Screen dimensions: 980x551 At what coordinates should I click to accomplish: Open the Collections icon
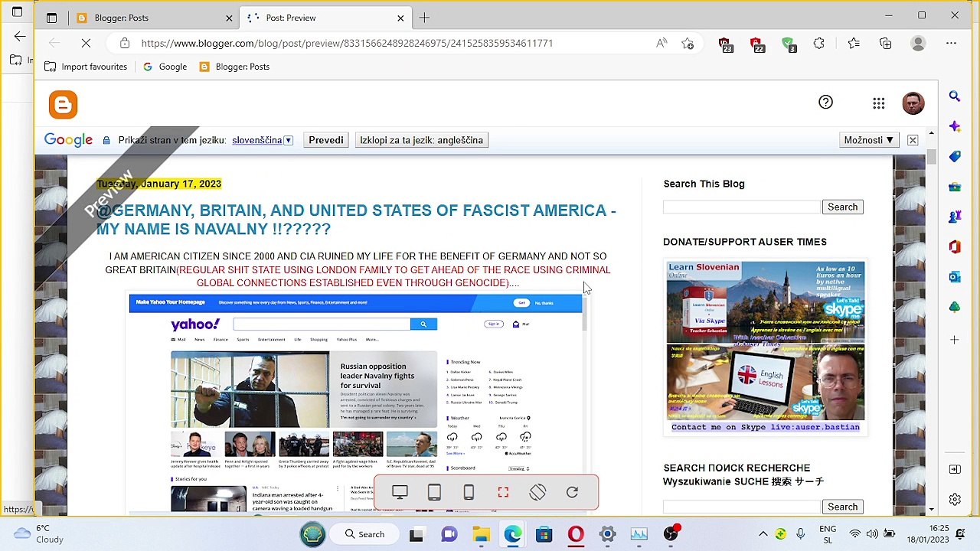pyautogui.click(x=885, y=44)
